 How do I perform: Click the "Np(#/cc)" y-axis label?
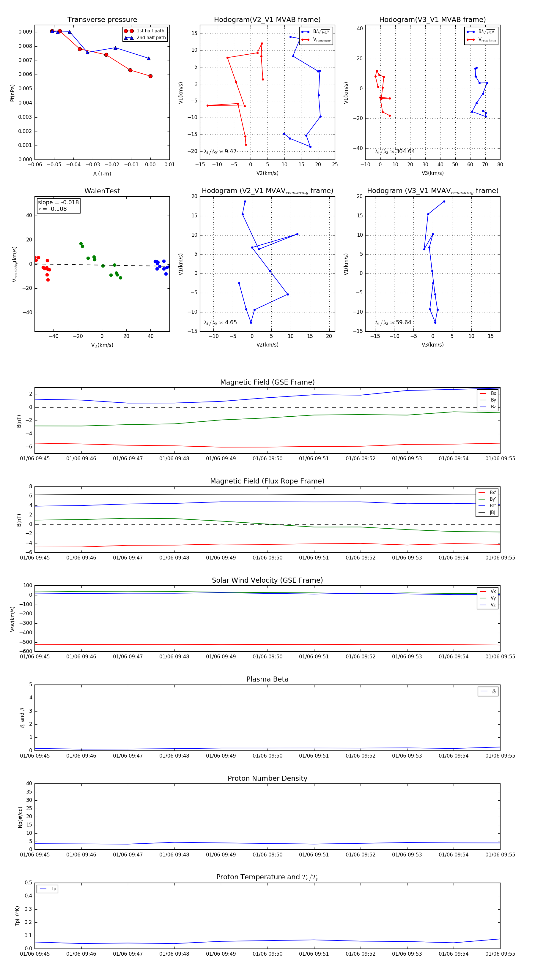pos(20,817)
